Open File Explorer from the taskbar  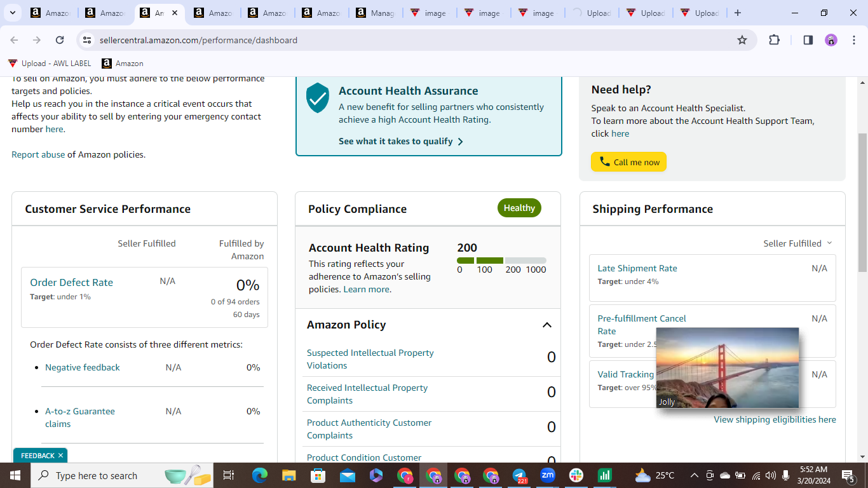[289, 475]
